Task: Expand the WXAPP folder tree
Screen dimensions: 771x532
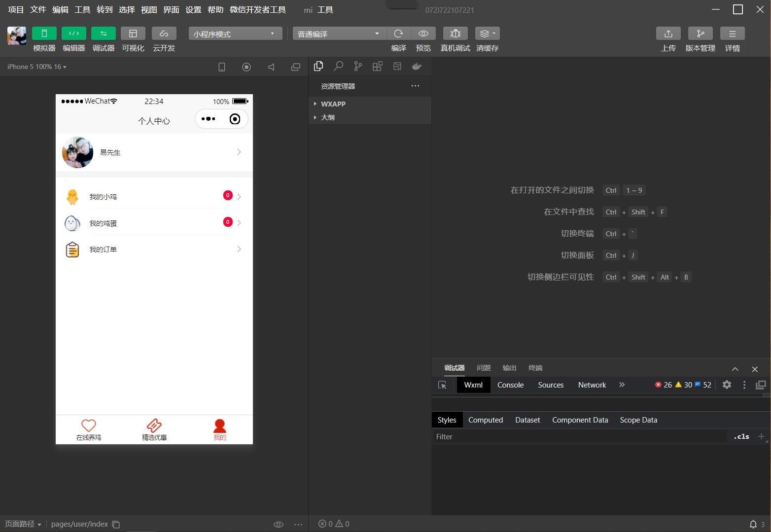Action: tap(333, 104)
